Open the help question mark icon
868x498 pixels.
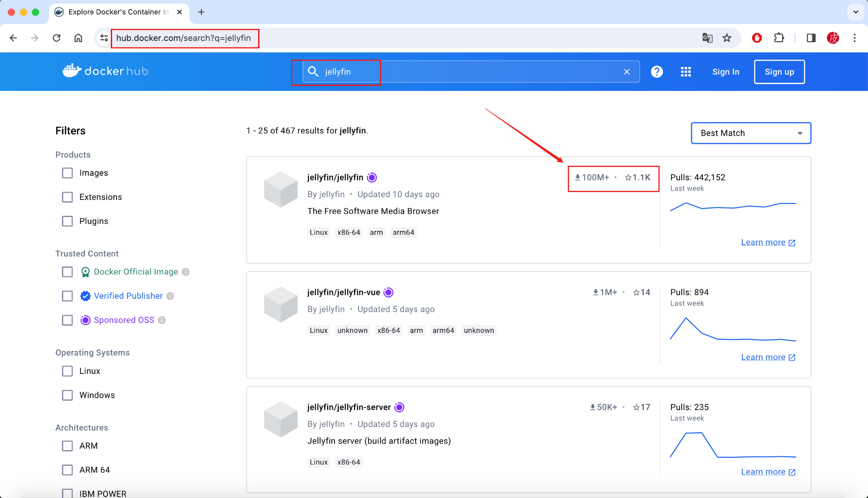pos(657,71)
